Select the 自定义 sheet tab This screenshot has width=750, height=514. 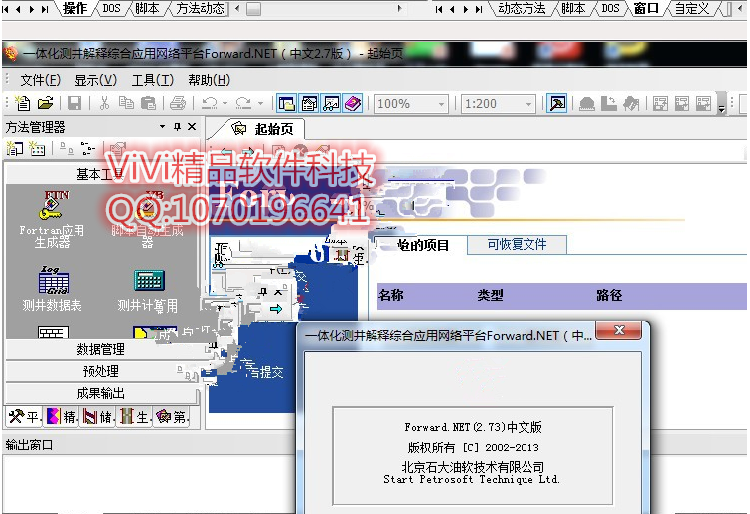coord(691,8)
